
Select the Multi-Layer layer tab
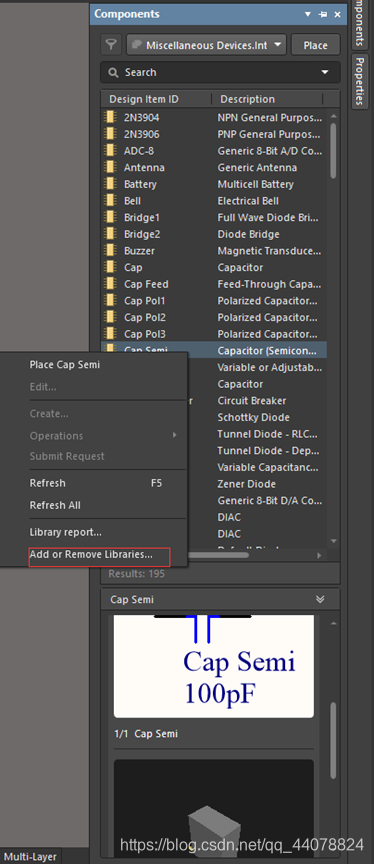[31, 857]
